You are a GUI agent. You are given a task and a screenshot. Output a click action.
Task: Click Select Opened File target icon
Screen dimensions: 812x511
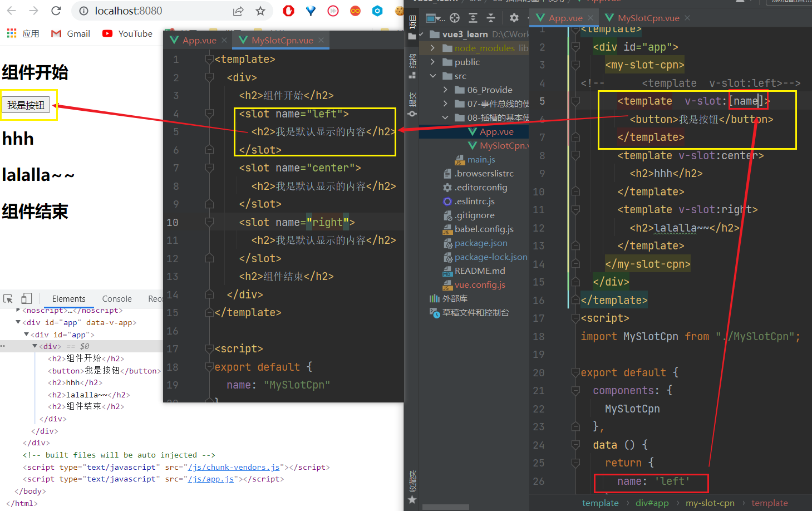coord(455,18)
